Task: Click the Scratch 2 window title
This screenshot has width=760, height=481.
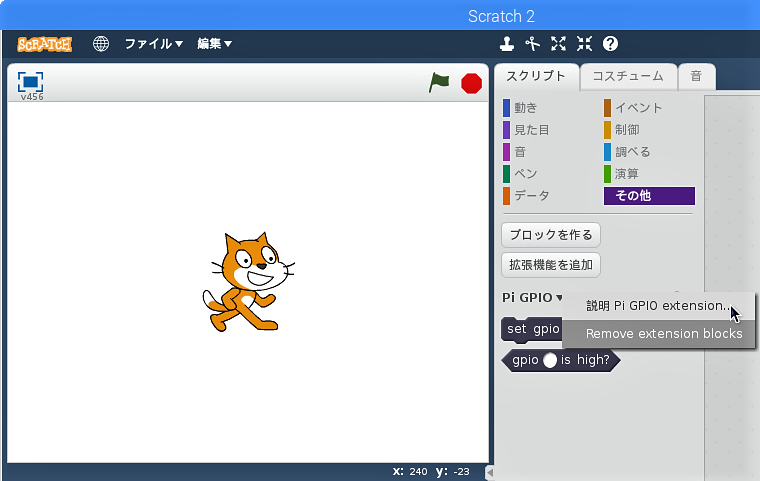Action: coord(501,16)
